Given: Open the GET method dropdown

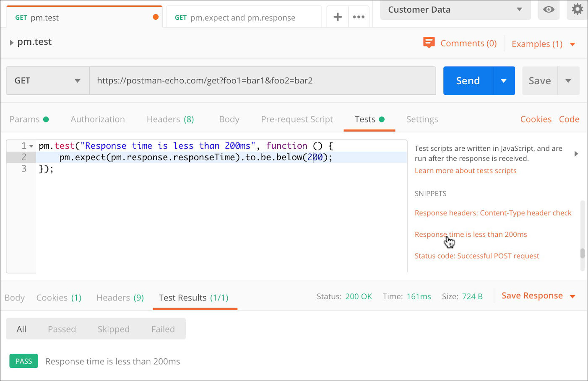Looking at the screenshot, I should pyautogui.click(x=47, y=80).
